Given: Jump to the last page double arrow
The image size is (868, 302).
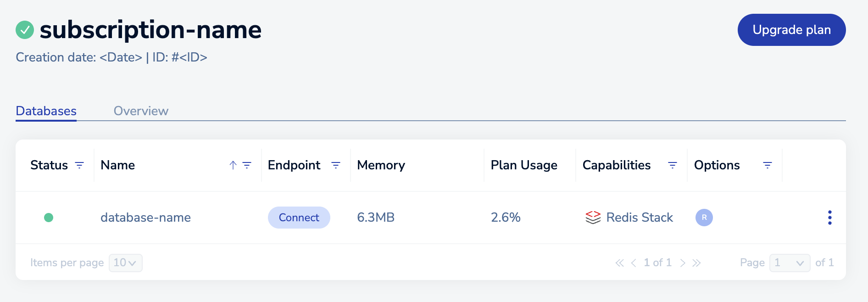Looking at the screenshot, I should 696,263.
